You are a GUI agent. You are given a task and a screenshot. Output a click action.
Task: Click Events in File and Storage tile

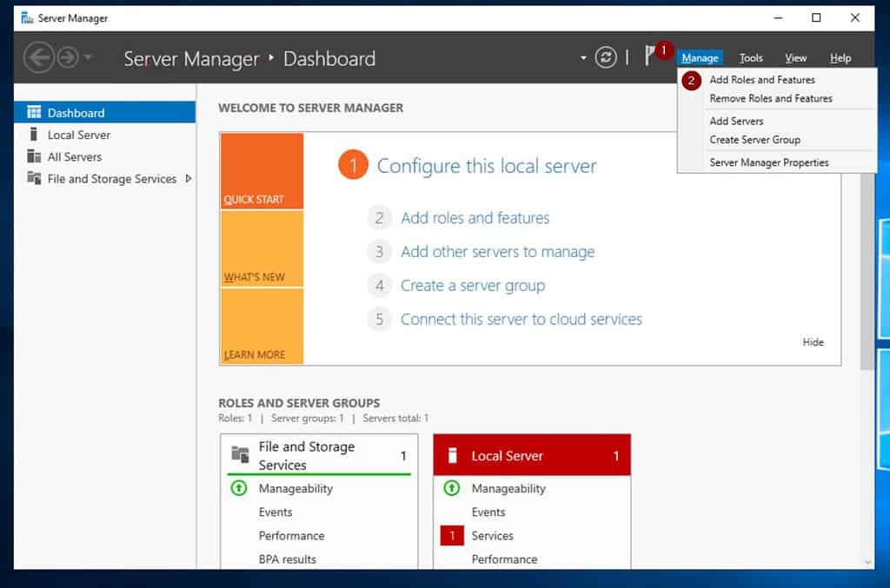pyautogui.click(x=276, y=512)
